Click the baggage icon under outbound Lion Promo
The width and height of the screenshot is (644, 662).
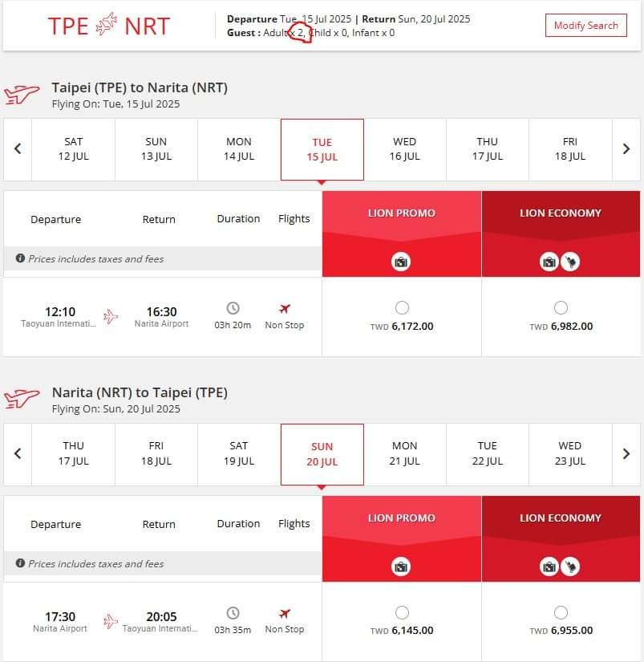(401, 262)
